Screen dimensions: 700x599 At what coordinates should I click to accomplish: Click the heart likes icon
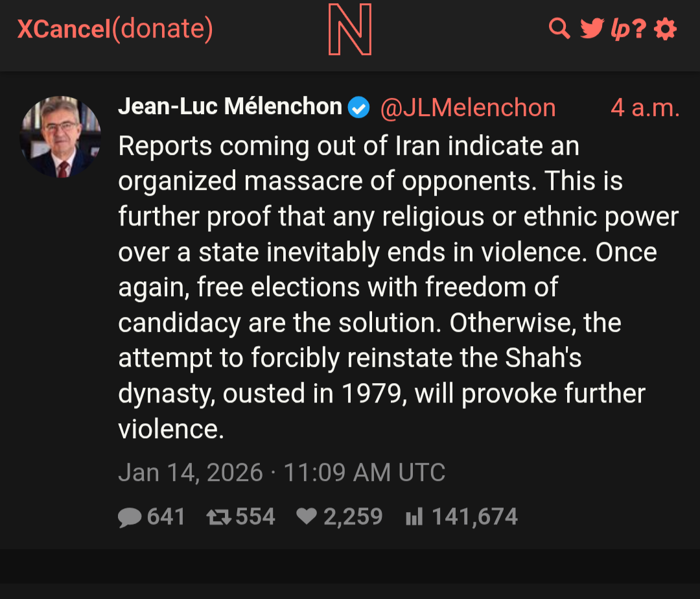point(306,517)
